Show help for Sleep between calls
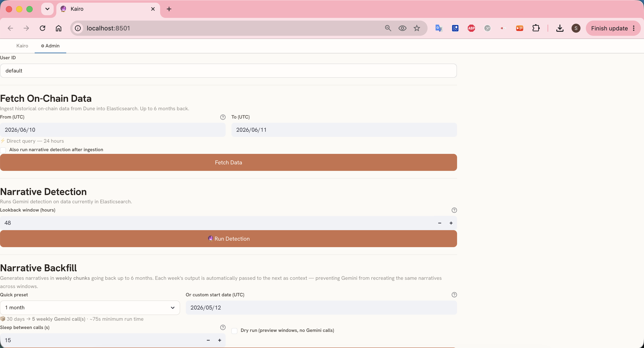The image size is (644, 348). (223, 327)
